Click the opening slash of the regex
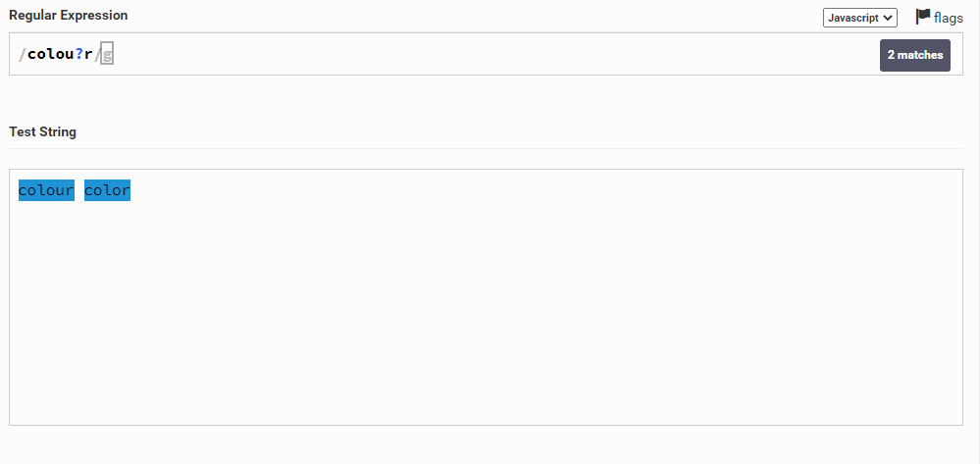 pos(23,54)
